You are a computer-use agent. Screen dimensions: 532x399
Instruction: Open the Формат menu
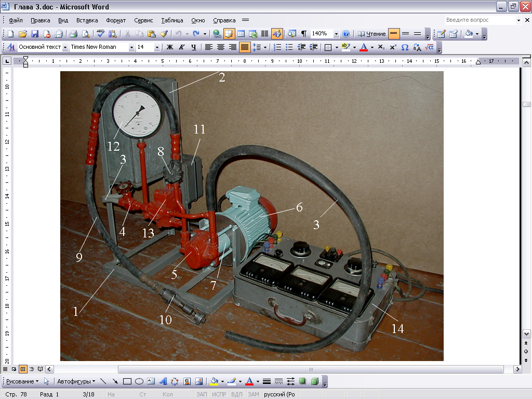tap(116, 20)
